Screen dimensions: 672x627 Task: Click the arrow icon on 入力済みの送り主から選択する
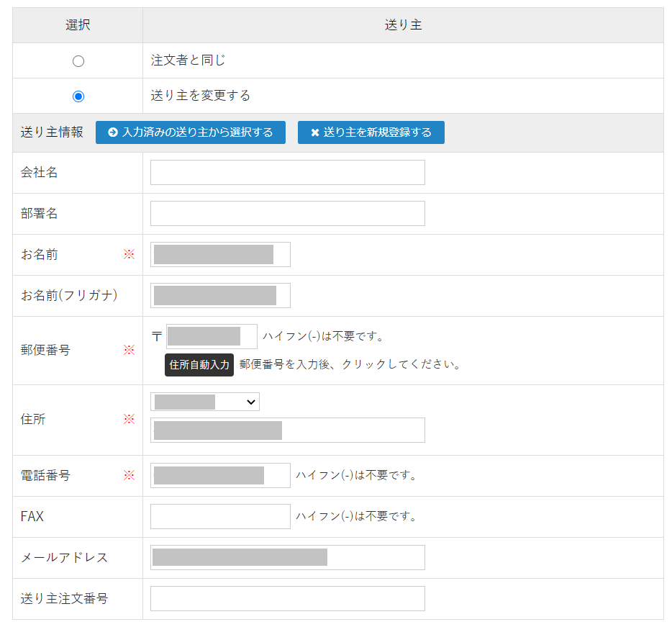click(x=113, y=132)
